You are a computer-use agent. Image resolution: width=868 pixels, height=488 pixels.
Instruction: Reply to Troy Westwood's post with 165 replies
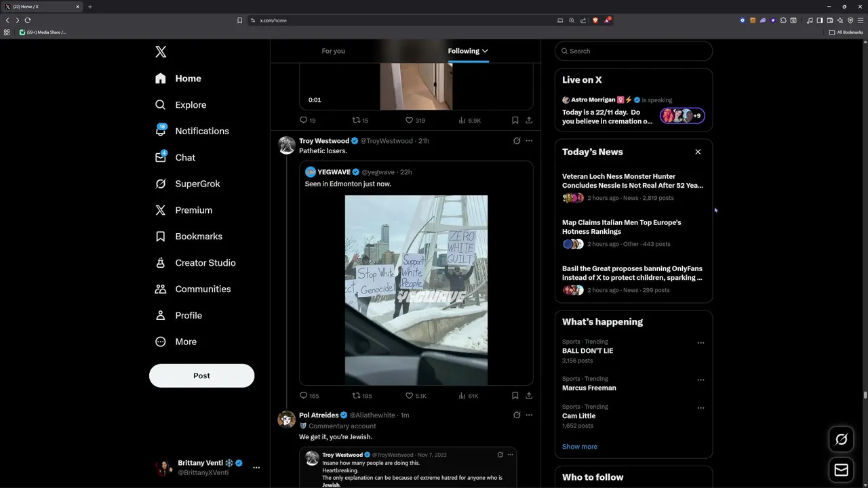(x=309, y=396)
